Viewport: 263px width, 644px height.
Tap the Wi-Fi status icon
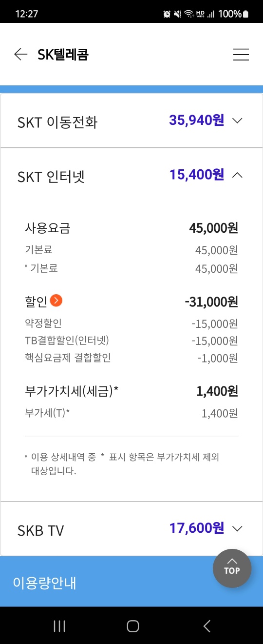[188, 14]
